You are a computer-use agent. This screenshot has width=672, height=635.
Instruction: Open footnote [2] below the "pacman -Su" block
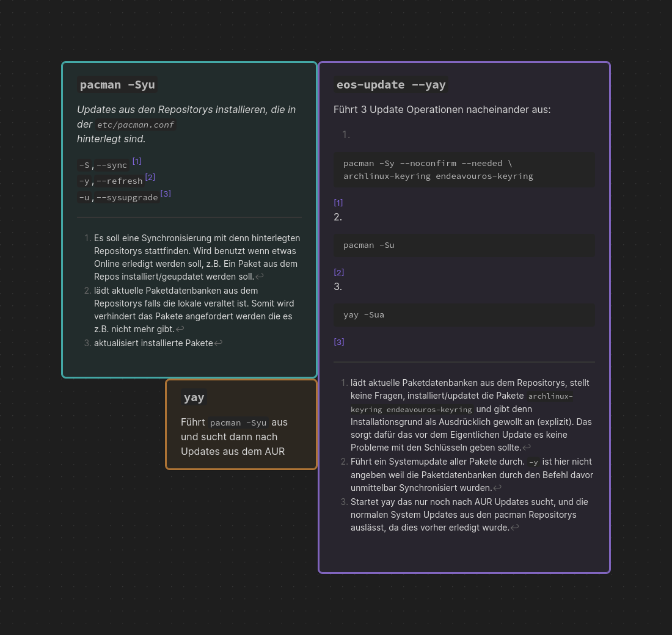coord(338,272)
